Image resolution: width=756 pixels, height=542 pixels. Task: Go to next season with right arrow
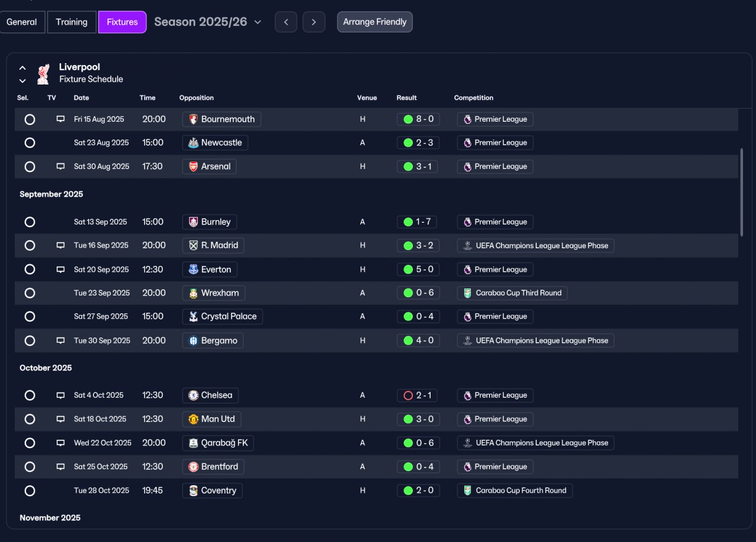(314, 22)
